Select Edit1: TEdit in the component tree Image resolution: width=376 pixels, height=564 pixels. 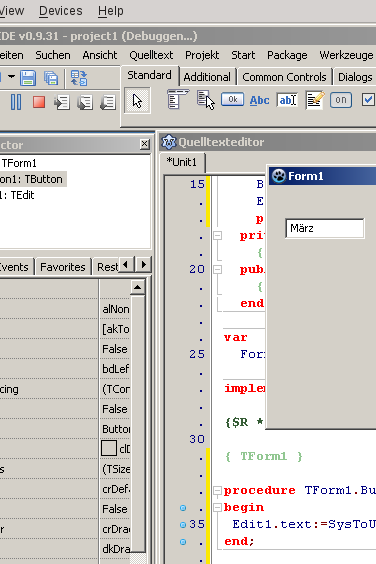coord(17,195)
